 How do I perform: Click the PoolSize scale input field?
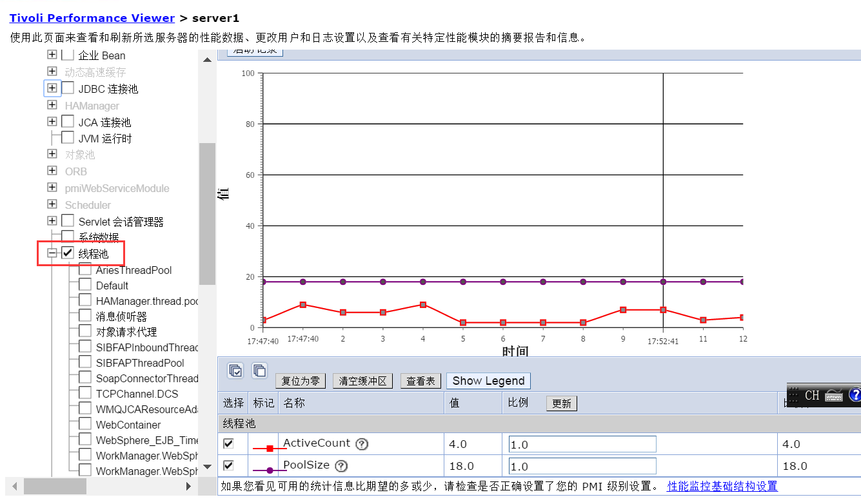click(582, 466)
